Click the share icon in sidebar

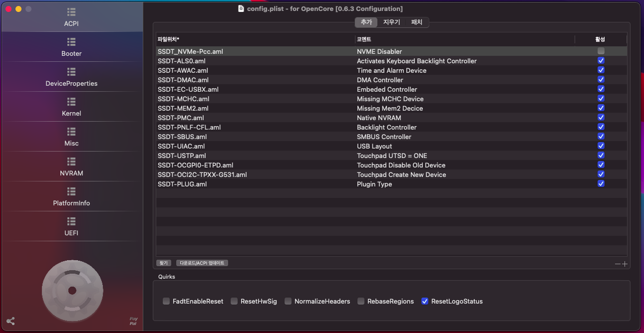point(10,321)
